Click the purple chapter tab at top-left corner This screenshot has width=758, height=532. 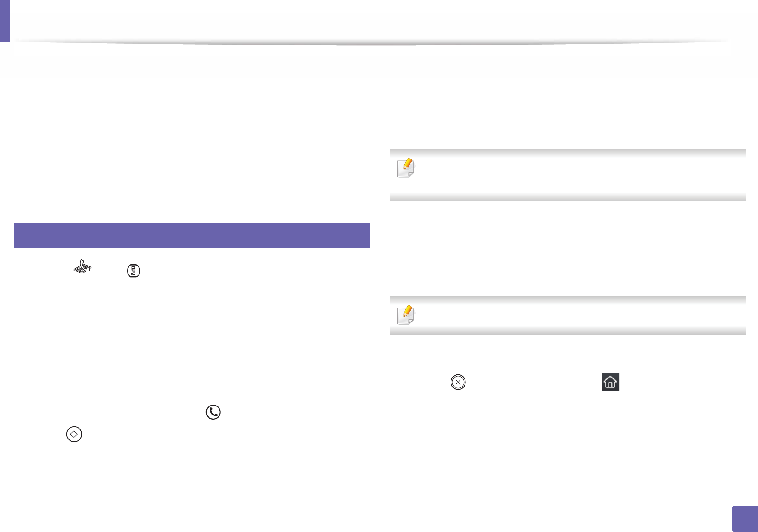pos(5,21)
